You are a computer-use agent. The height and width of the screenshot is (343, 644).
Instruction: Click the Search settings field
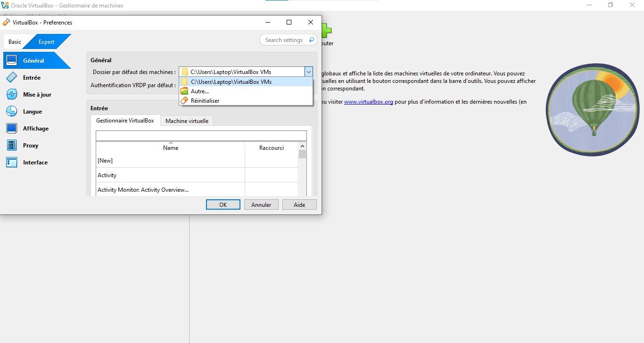284,40
